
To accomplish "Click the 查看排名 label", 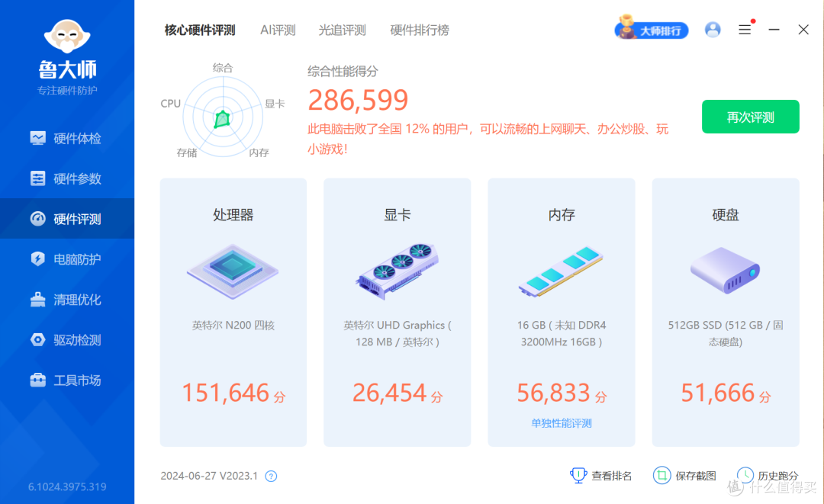I will coord(612,477).
